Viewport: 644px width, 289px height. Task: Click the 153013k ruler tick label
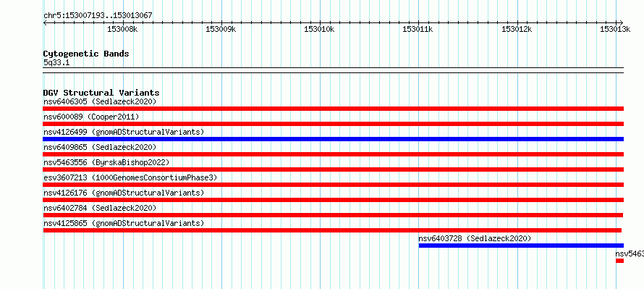(615, 29)
